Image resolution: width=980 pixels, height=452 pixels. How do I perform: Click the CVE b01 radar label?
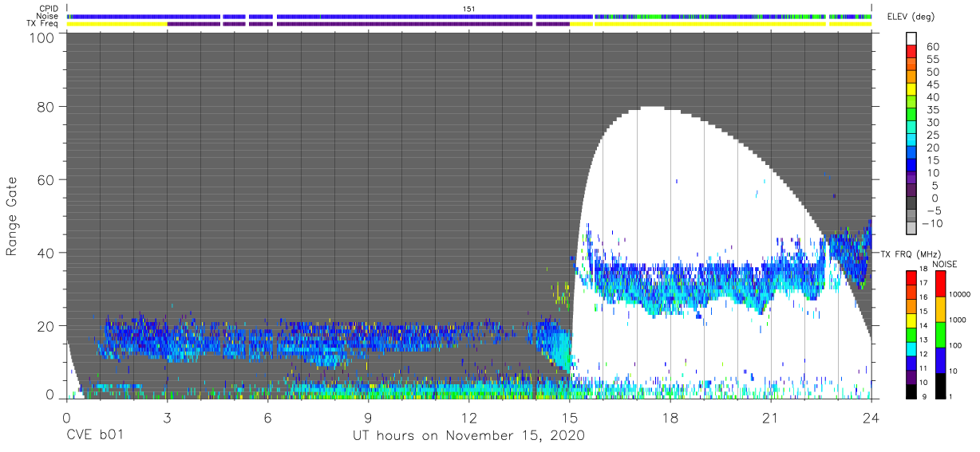95,436
